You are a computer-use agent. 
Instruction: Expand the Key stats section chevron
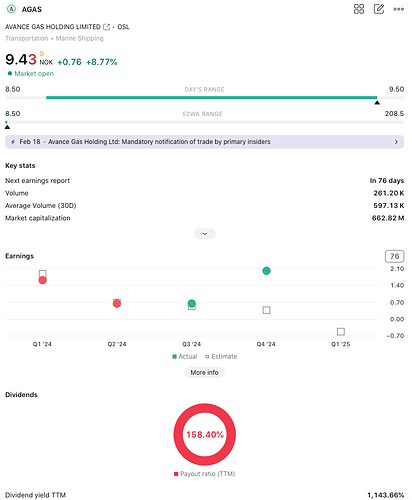click(x=205, y=234)
